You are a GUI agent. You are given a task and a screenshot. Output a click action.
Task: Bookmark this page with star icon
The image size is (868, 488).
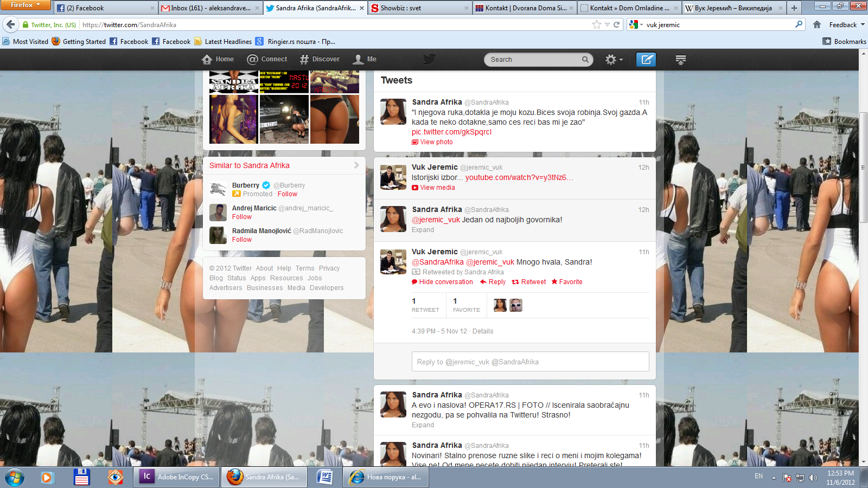(x=597, y=24)
